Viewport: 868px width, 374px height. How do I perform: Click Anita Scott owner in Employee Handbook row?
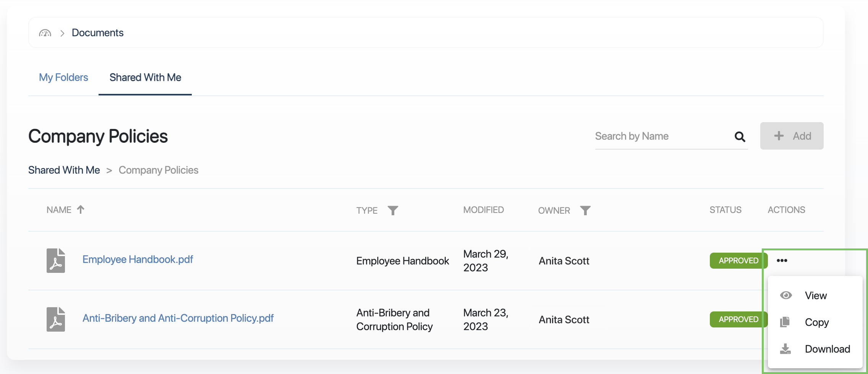(564, 261)
